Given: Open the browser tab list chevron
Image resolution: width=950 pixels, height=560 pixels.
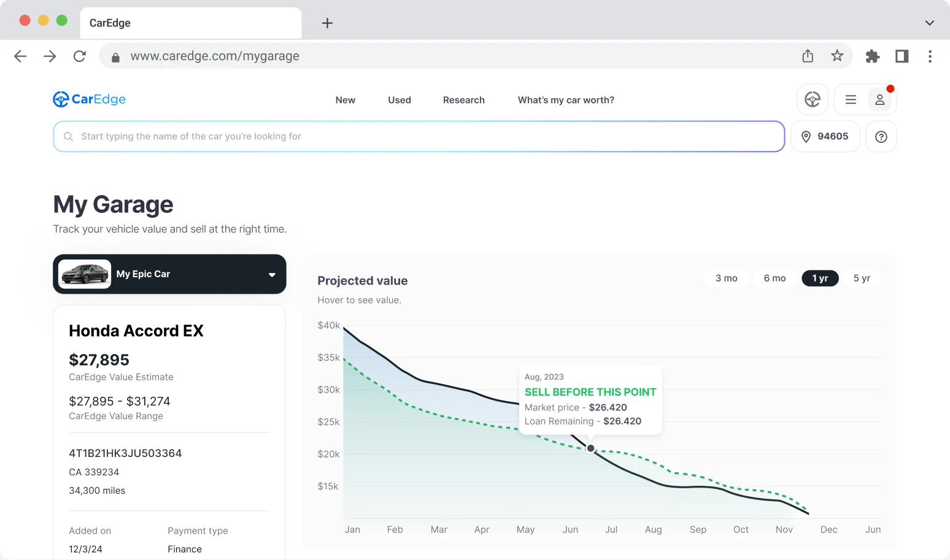Looking at the screenshot, I should coord(929,23).
